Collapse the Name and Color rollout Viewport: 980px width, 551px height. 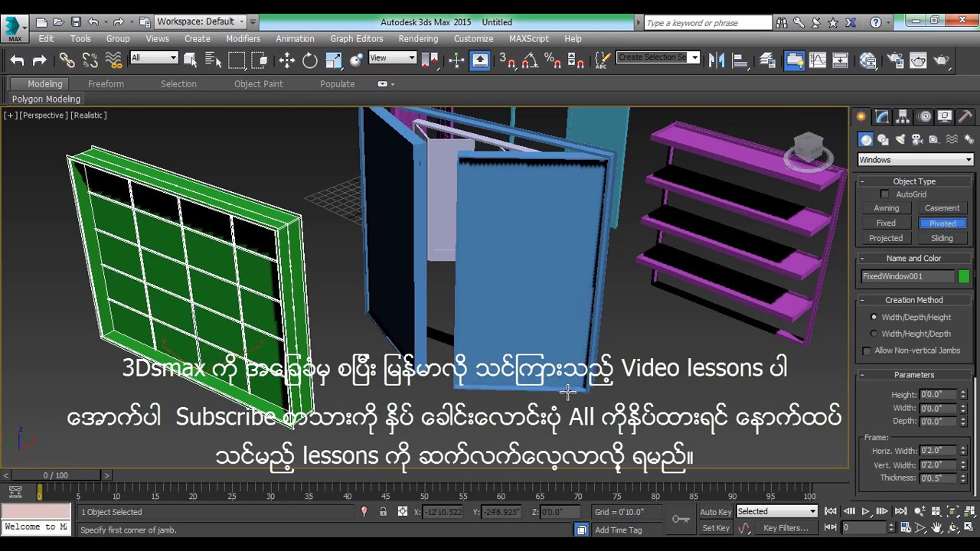pos(914,259)
